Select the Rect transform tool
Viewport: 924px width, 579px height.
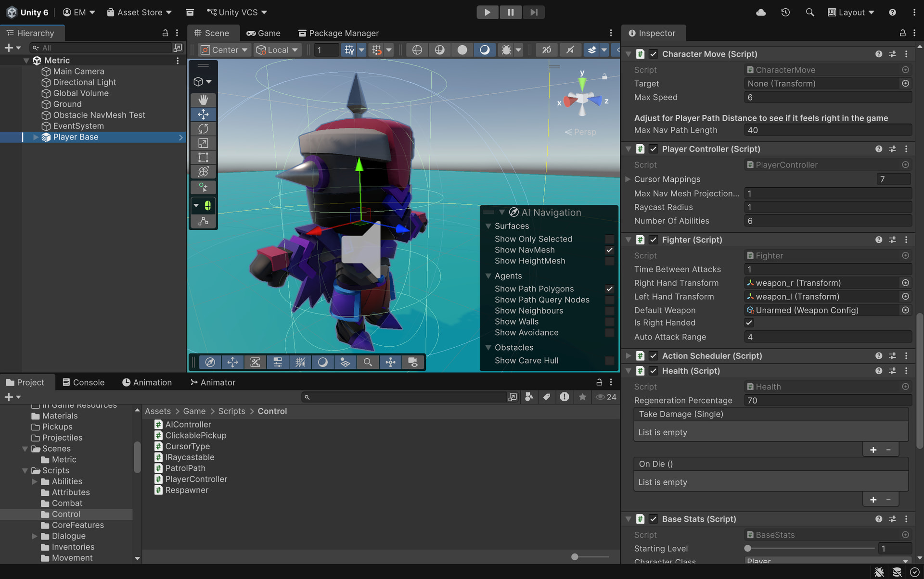coord(203,157)
